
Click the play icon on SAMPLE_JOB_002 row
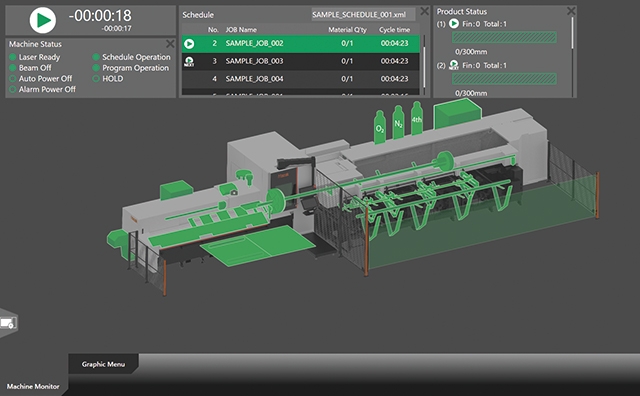coord(189,44)
